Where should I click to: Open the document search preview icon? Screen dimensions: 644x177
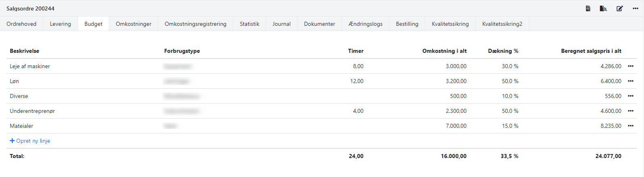(603, 8)
